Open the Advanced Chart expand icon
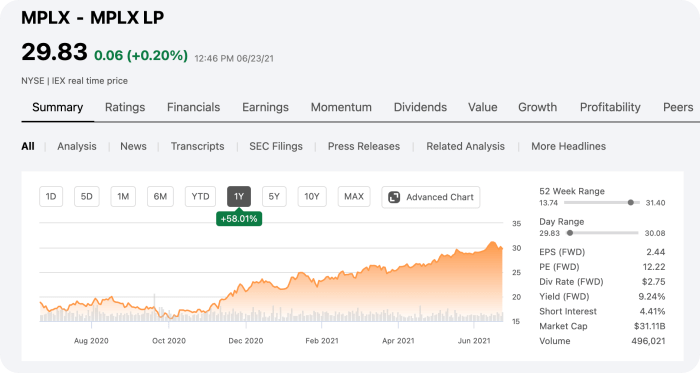The image size is (700, 373). 394,197
